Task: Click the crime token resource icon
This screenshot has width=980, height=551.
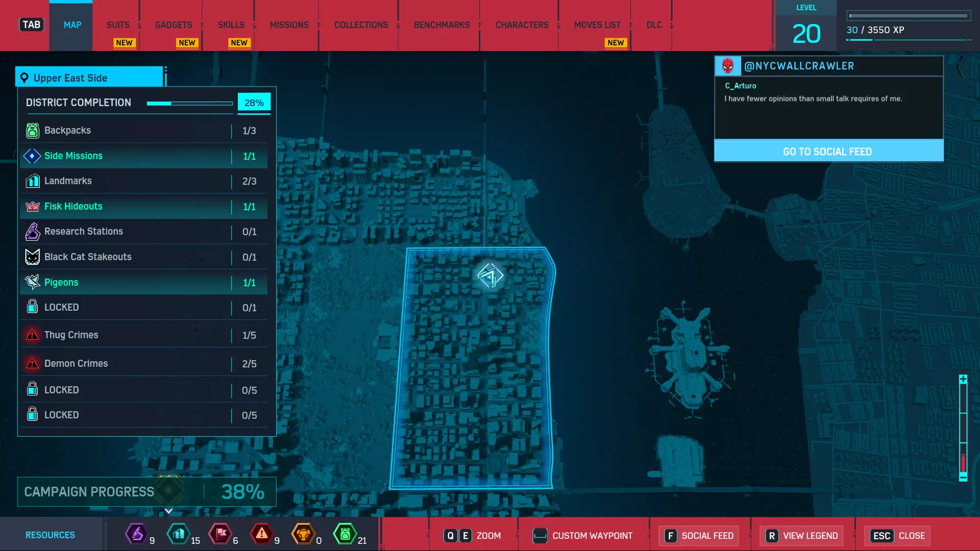Action: (261, 534)
